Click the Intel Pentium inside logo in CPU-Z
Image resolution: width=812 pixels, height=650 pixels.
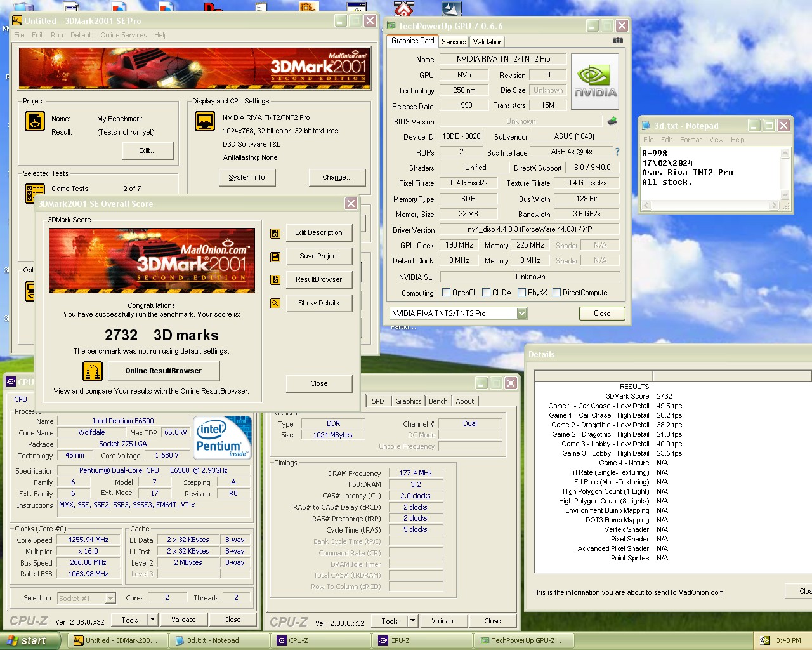222,437
